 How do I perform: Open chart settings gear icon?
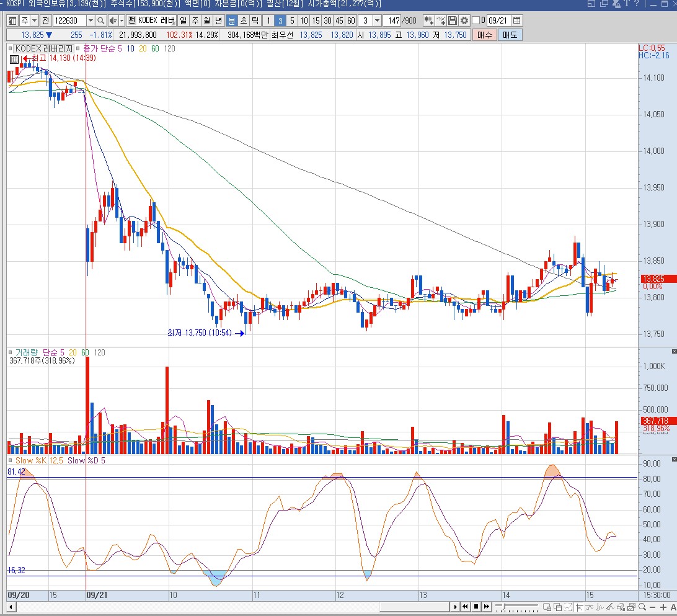pos(464,20)
